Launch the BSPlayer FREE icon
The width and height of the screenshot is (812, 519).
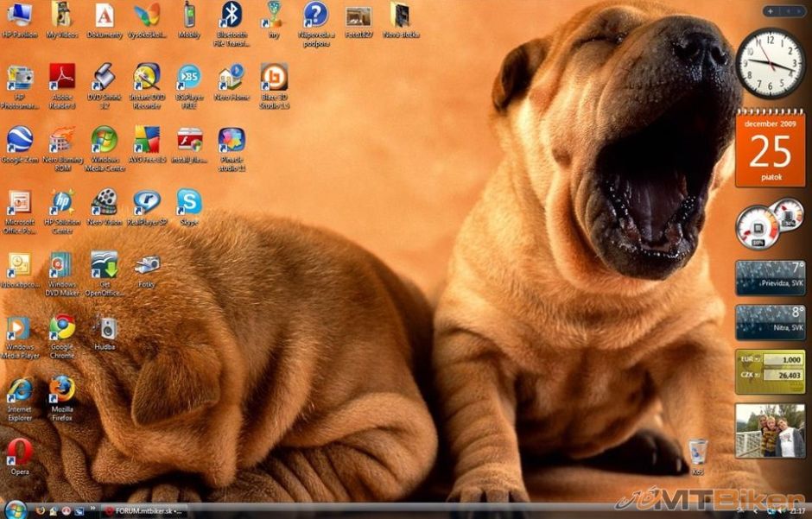click(x=189, y=78)
